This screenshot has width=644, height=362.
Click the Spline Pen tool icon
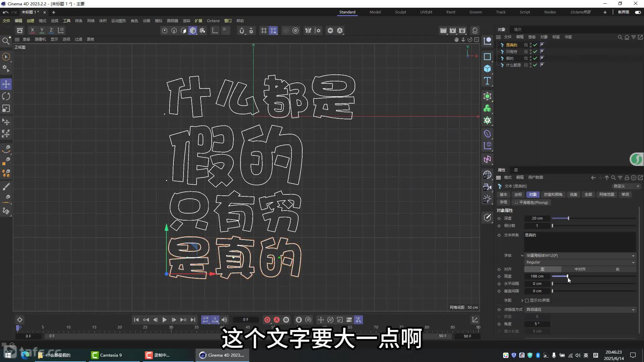[x=6, y=148]
